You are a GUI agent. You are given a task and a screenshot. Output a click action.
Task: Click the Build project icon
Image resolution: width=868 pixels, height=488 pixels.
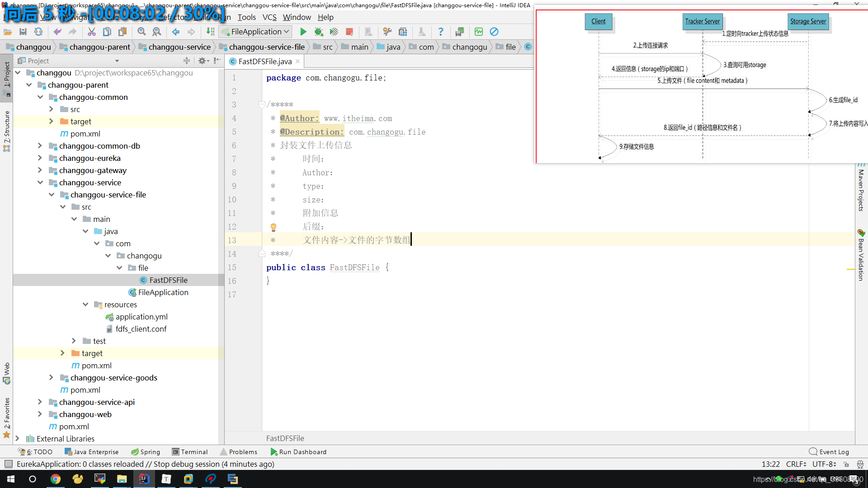[210, 32]
